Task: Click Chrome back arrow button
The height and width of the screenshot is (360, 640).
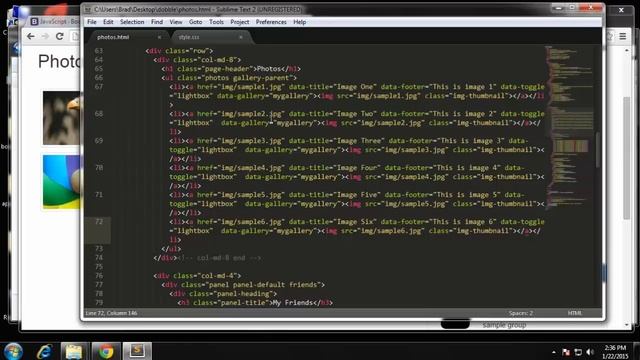Action: (x=31, y=36)
